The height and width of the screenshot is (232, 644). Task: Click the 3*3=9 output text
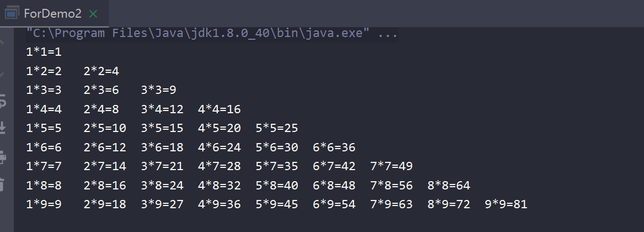click(159, 90)
